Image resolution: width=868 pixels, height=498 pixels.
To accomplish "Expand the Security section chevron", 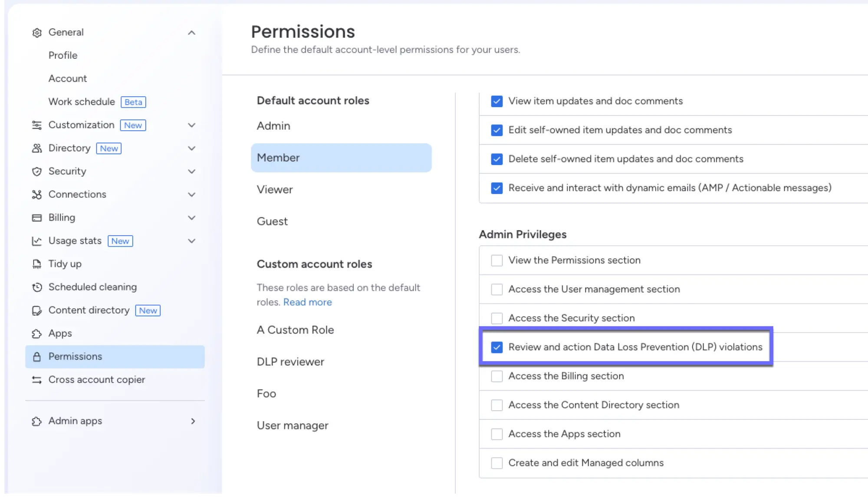I will pyautogui.click(x=191, y=171).
